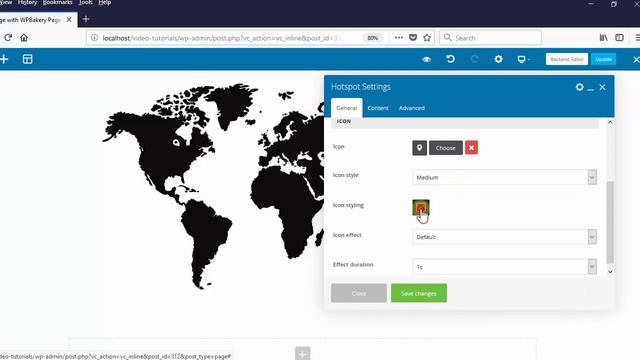
Task: Open the responsive preview device dropdown
Action: (523, 59)
